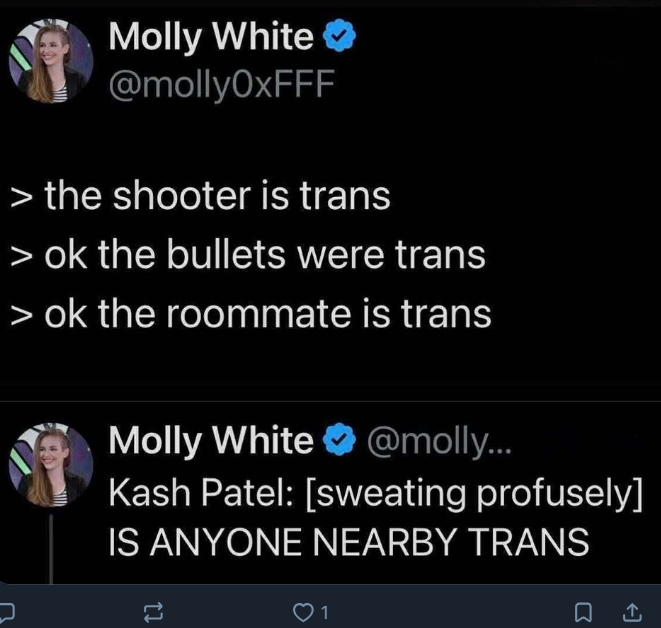Click the thread connector line under reply avatar
Screen dimensions: 661x628
point(51,549)
